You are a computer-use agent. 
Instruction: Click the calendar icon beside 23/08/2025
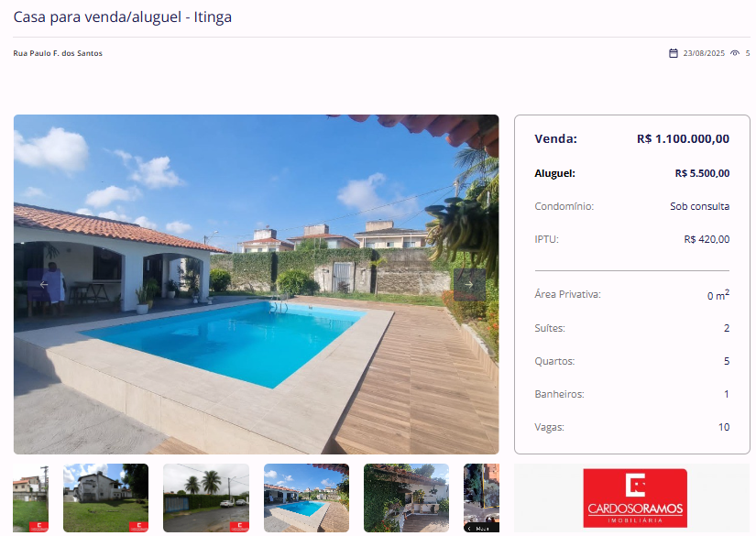pyautogui.click(x=674, y=53)
